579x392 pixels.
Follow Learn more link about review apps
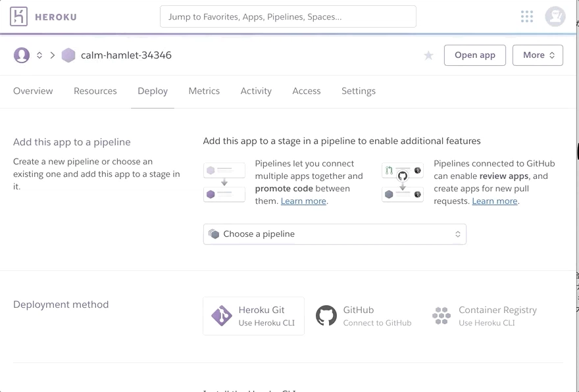494,201
